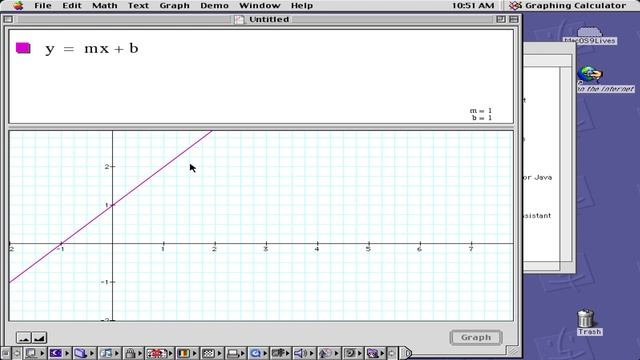The width and height of the screenshot is (640, 360).
Task: Open the Graph menu
Action: [x=174, y=5]
